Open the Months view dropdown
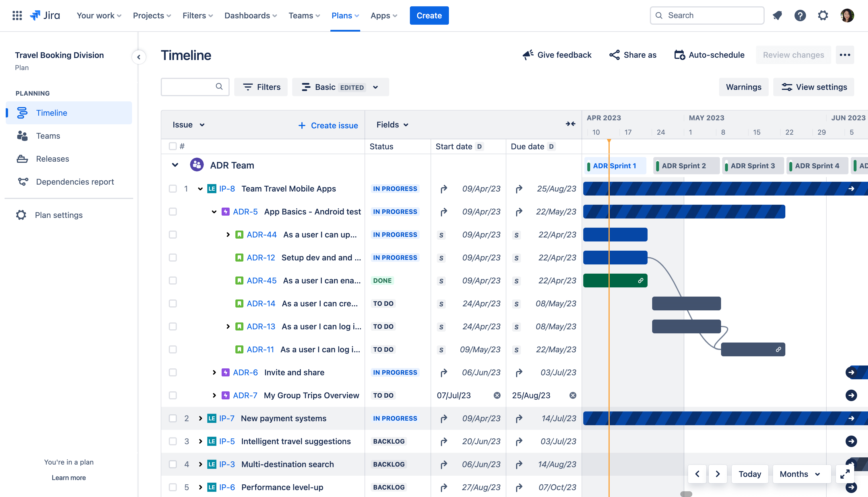 point(800,474)
